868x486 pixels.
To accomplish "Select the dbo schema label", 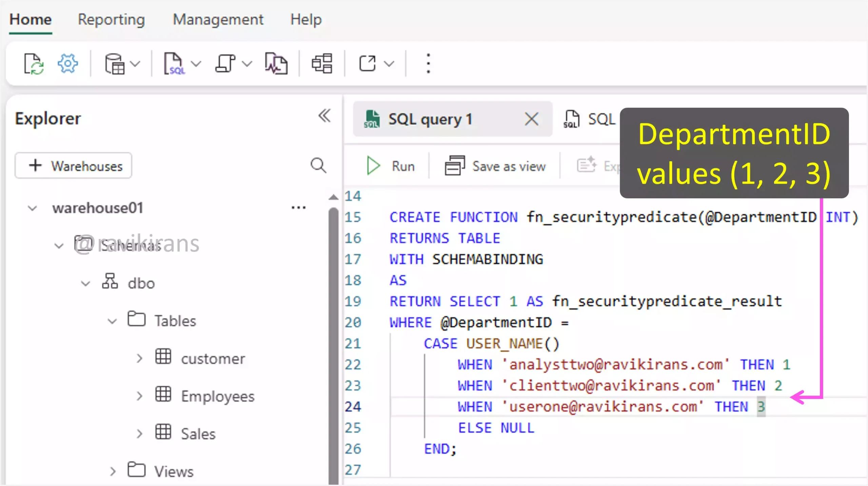I will pos(141,283).
